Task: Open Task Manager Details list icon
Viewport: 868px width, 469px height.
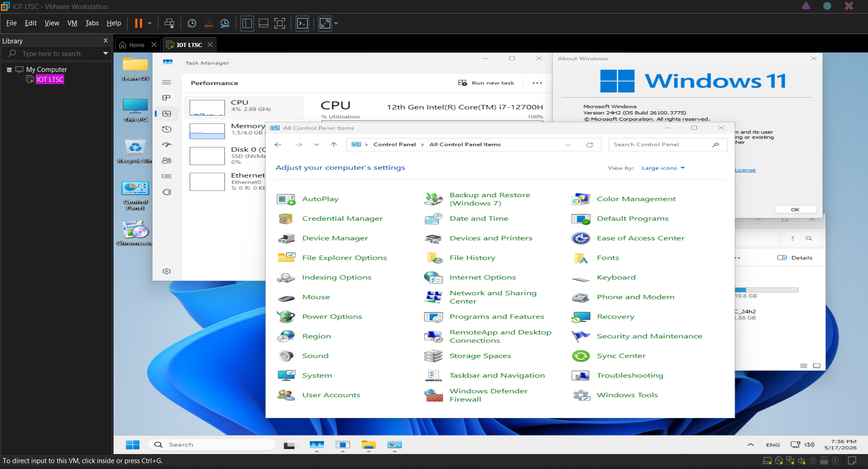Action: (x=166, y=176)
